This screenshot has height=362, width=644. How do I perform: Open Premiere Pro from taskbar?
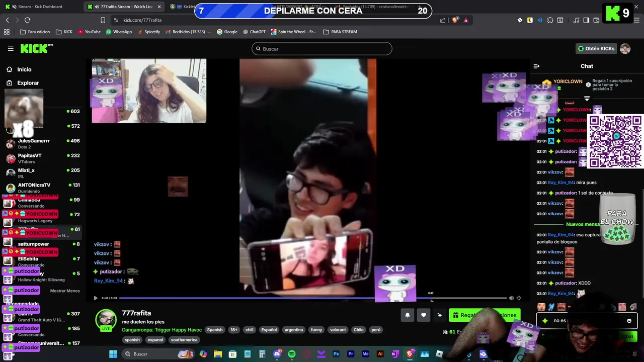[351, 354]
